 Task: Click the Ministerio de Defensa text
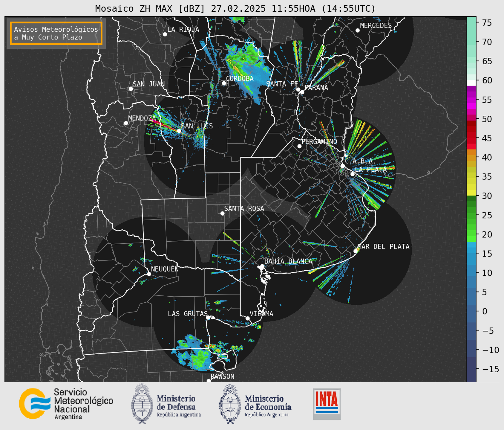tap(179, 406)
